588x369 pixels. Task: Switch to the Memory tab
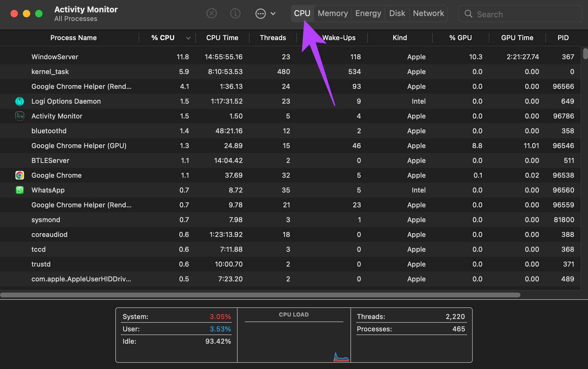click(333, 14)
